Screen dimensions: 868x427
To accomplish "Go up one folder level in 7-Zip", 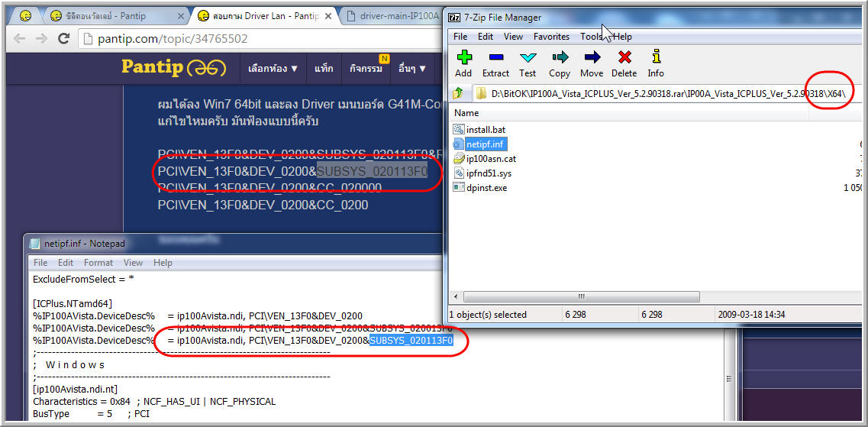I will click(x=458, y=94).
